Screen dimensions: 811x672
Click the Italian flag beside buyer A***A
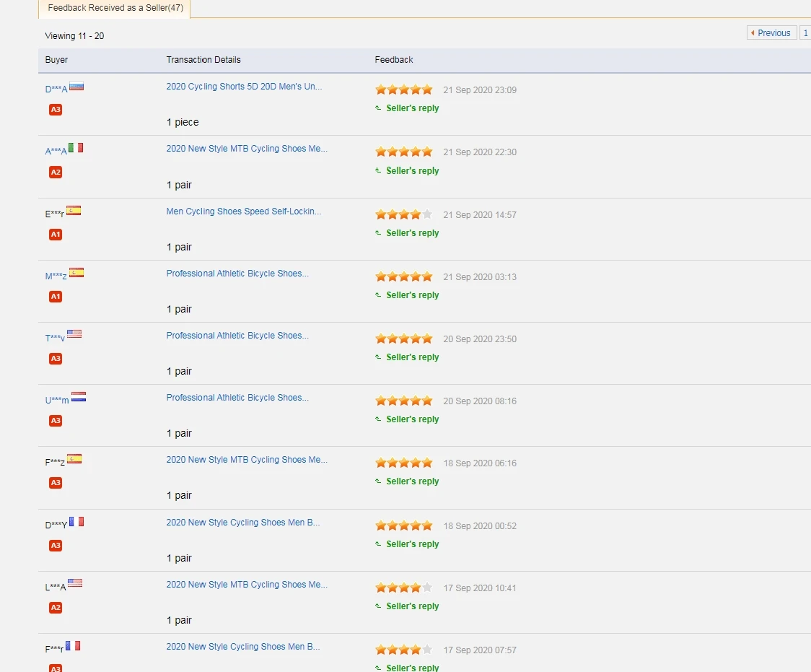tap(76, 148)
